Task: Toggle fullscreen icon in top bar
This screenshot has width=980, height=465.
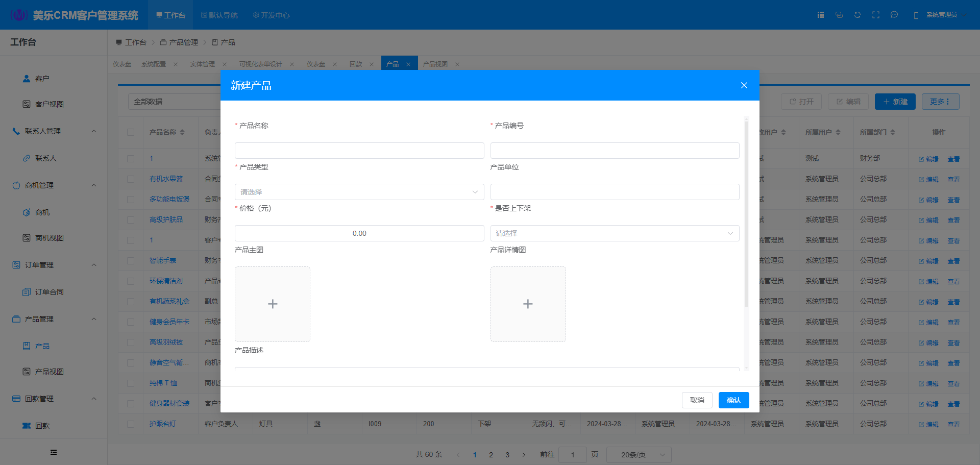Action: click(876, 15)
